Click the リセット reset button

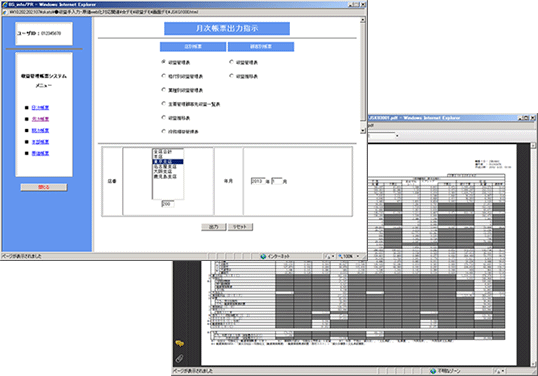click(240, 227)
